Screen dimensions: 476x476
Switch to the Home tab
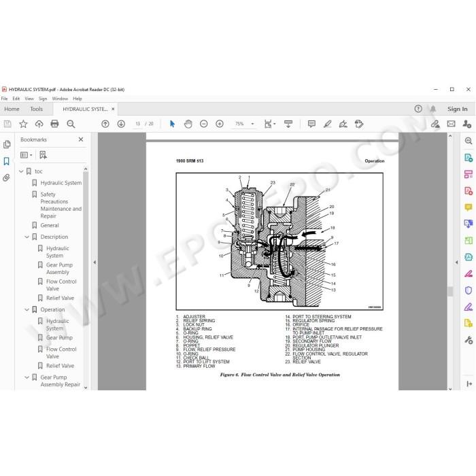coord(12,109)
